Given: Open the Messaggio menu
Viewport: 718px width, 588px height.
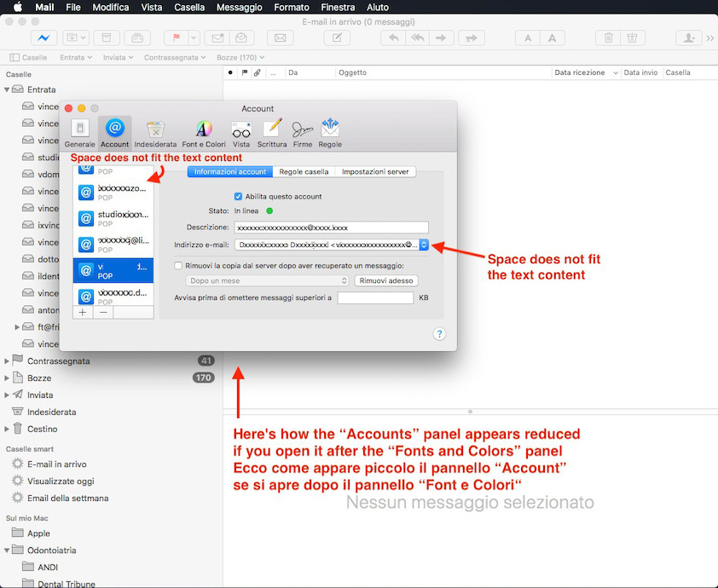Looking at the screenshot, I should (x=239, y=8).
